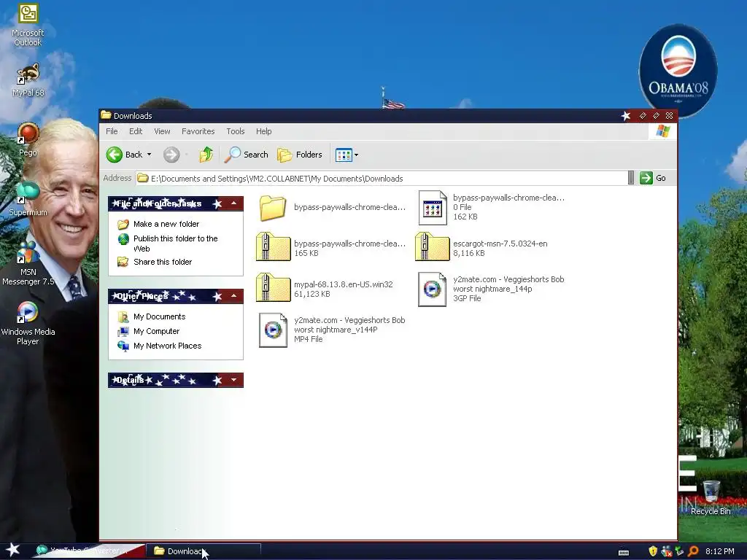
Task: Click the Downloads folder icon in title bar
Action: pyautogui.click(x=107, y=115)
